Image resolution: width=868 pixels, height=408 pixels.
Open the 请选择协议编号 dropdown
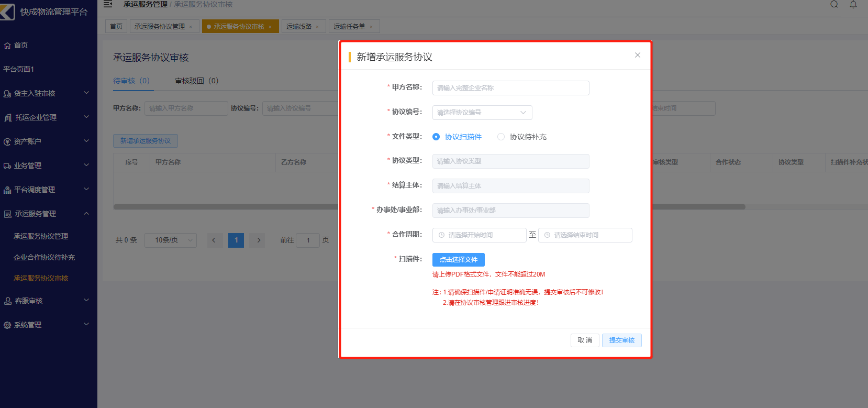pos(482,113)
